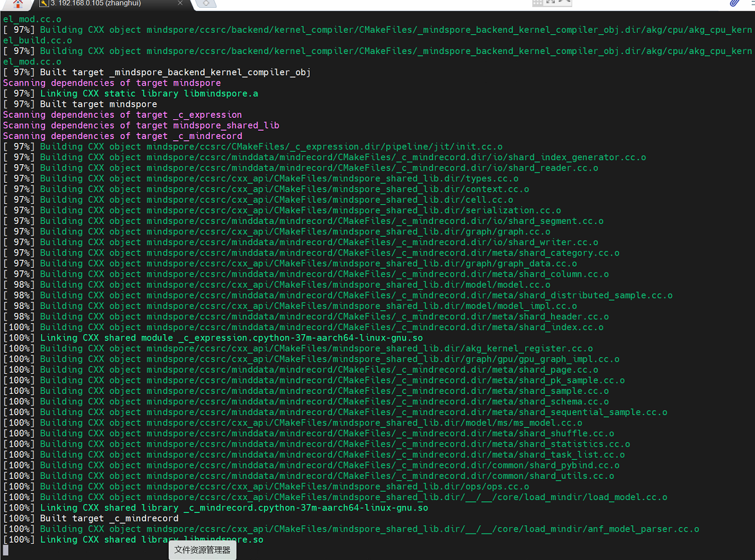Click the line ending shard_sequential_sample.cc.o
Image resolution: width=755 pixels, height=560 pixels.
click(335, 411)
